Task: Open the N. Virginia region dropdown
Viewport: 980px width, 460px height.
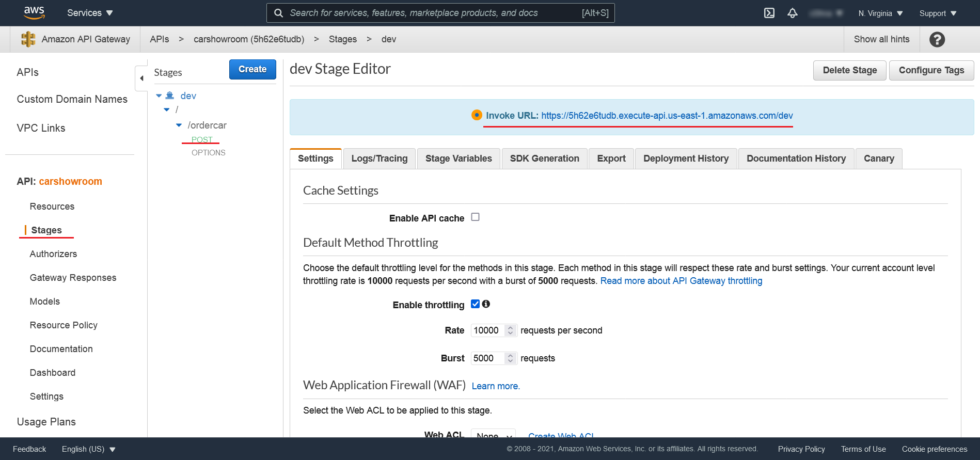Action: (880, 13)
